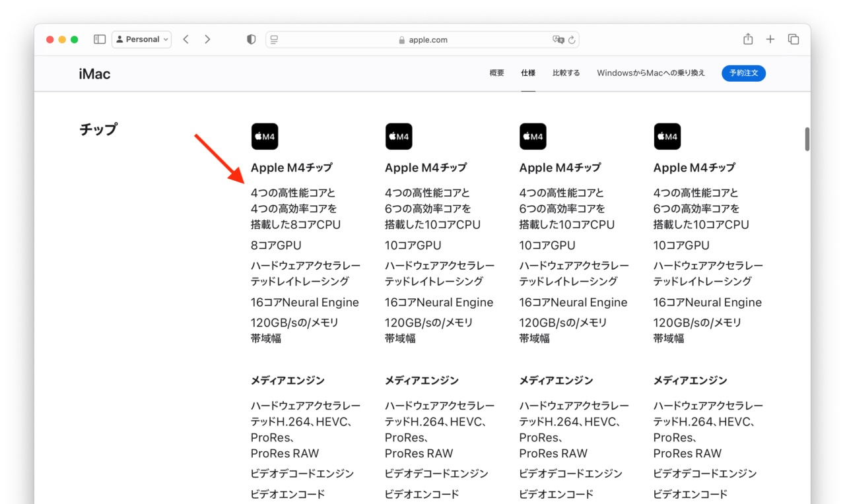Viewport: 845px width, 504px height.
Task: Open the translate page icon
Action: pyautogui.click(x=558, y=40)
